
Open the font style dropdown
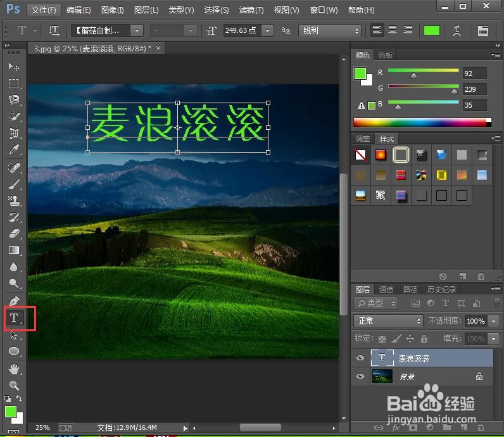point(191,30)
